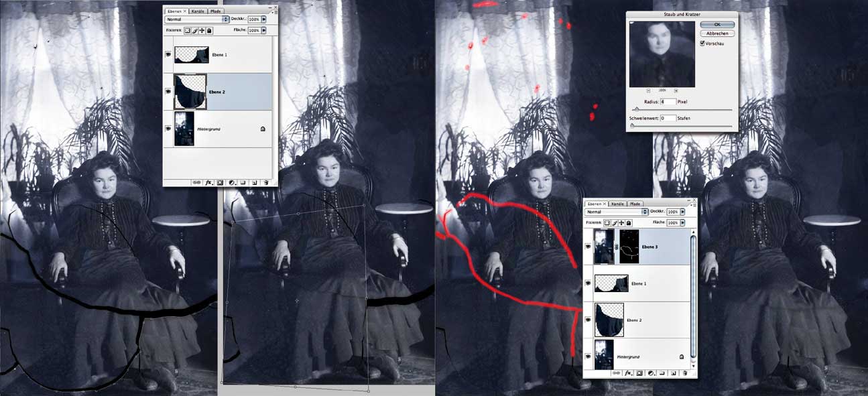Select Ebene 1 thumbnail in upper Ebenen panel
Screen dimensions: 868x396
[192, 55]
